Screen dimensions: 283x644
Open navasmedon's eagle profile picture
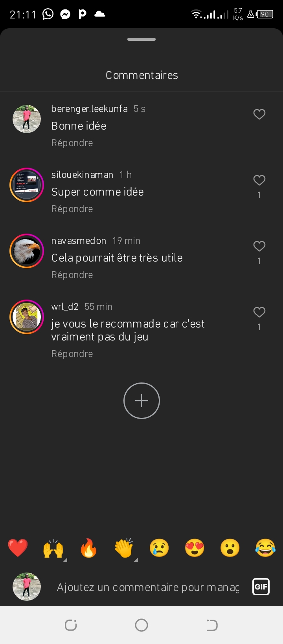click(27, 251)
